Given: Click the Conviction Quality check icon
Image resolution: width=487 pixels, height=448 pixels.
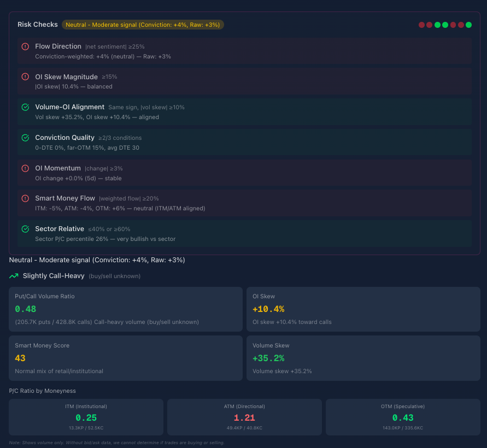Looking at the screenshot, I should click(x=25, y=138).
